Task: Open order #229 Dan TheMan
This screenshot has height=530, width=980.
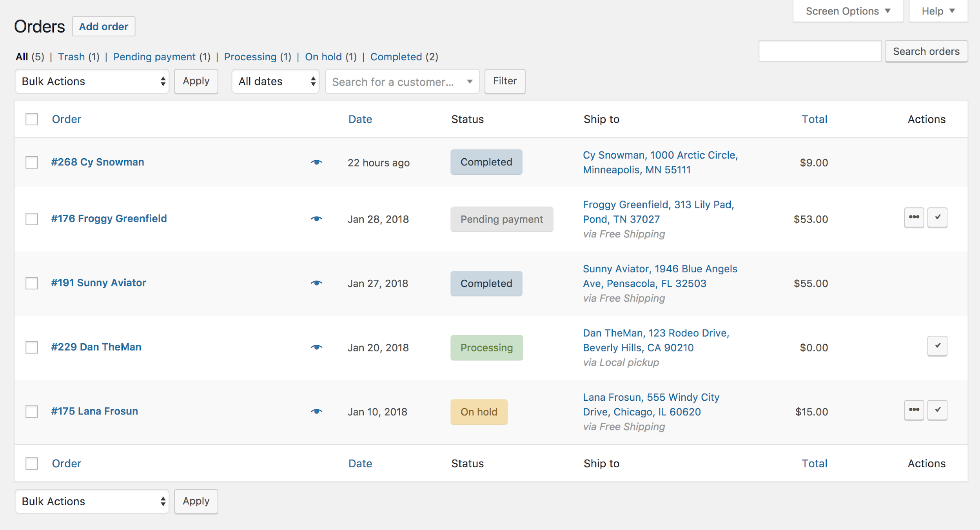Action: click(x=96, y=347)
